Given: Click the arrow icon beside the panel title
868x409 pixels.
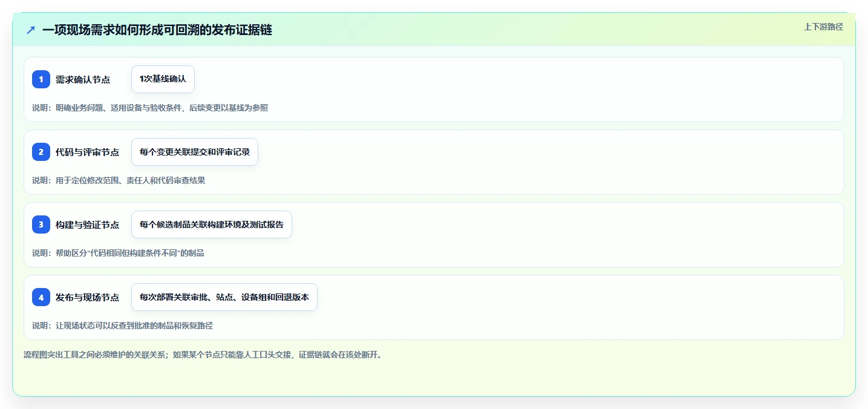Looking at the screenshot, I should pyautogui.click(x=31, y=30).
